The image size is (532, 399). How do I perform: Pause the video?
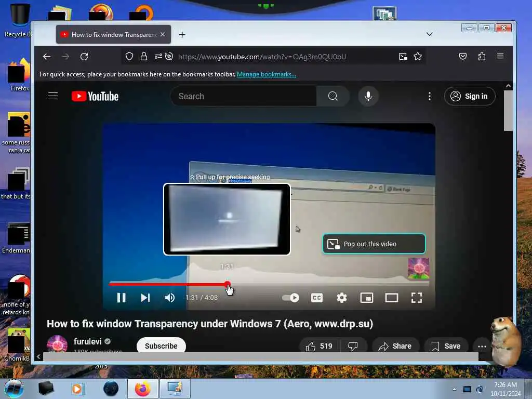pyautogui.click(x=121, y=298)
